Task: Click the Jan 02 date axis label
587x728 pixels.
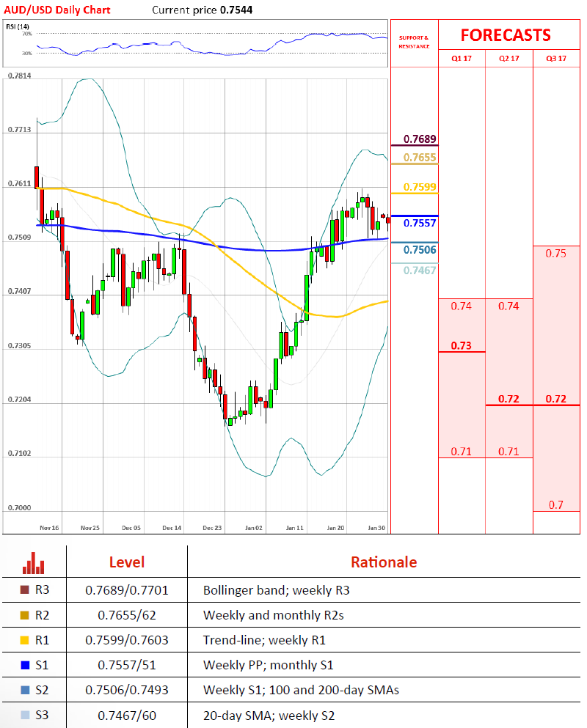Action: point(254,528)
